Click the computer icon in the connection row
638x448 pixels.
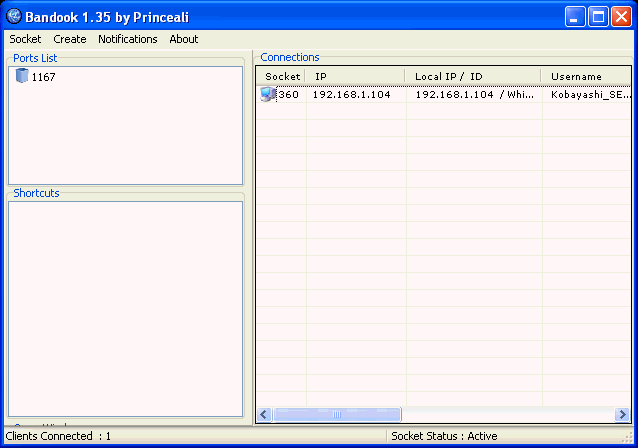[268, 94]
